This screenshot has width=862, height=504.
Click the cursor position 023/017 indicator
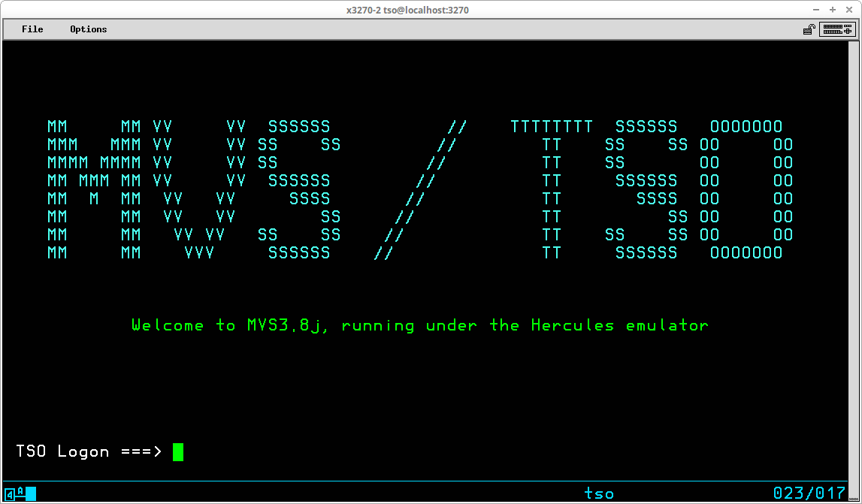[809, 493]
